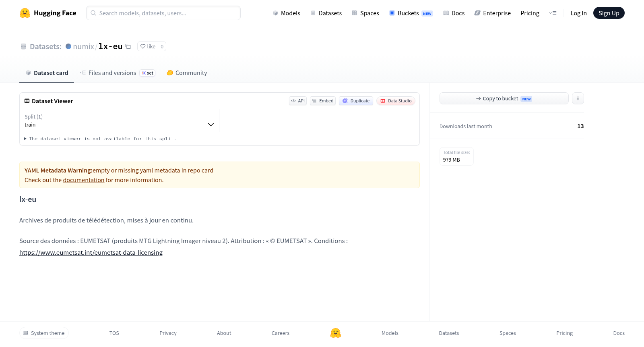The width and height of the screenshot is (644, 347).
Task: Open the Docs footer link
Action: pos(619,333)
